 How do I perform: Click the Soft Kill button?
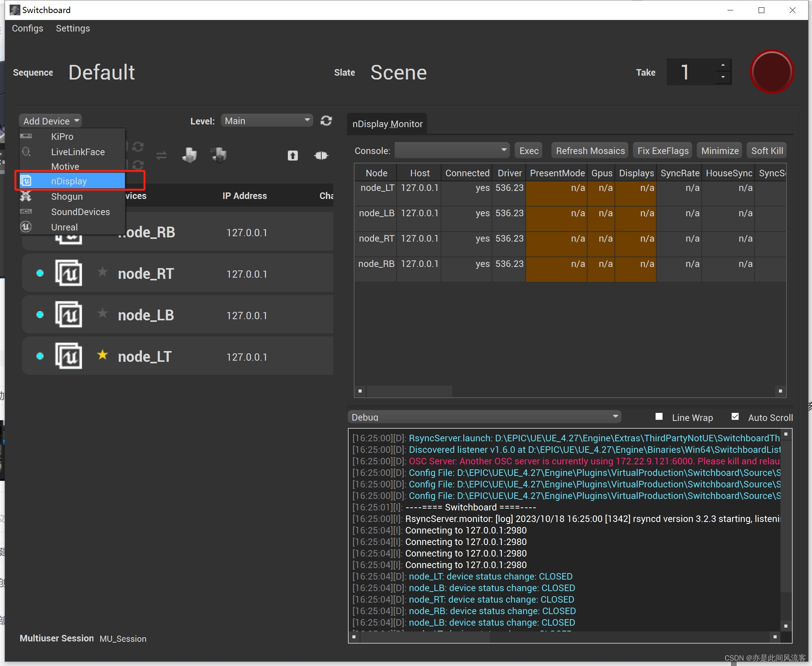(x=766, y=150)
